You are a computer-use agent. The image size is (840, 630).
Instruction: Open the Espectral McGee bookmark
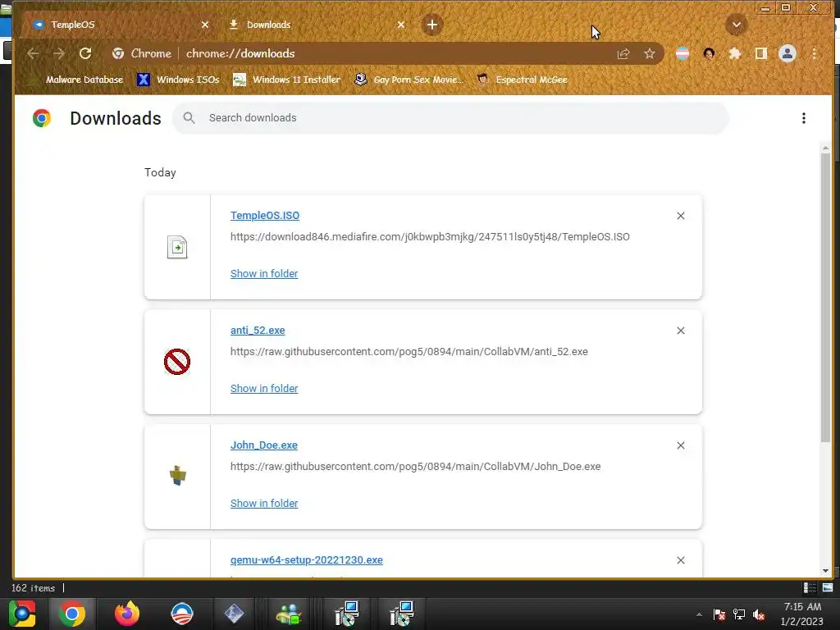click(523, 80)
